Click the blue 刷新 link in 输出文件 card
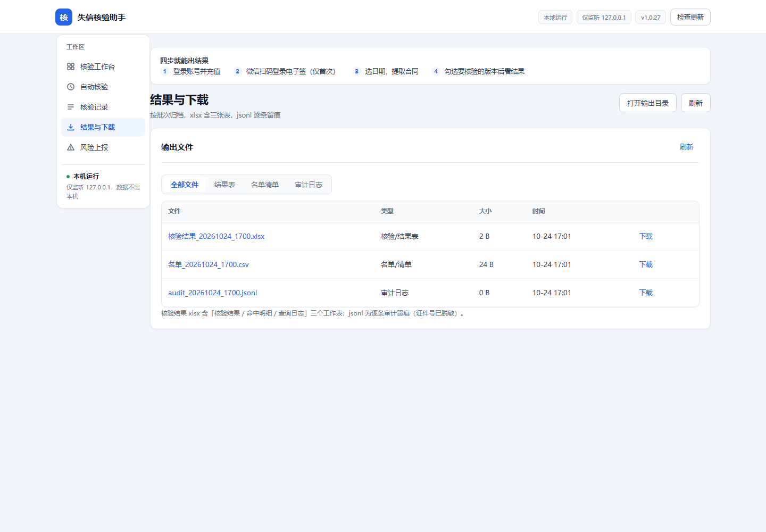The height and width of the screenshot is (532, 766). (x=687, y=147)
